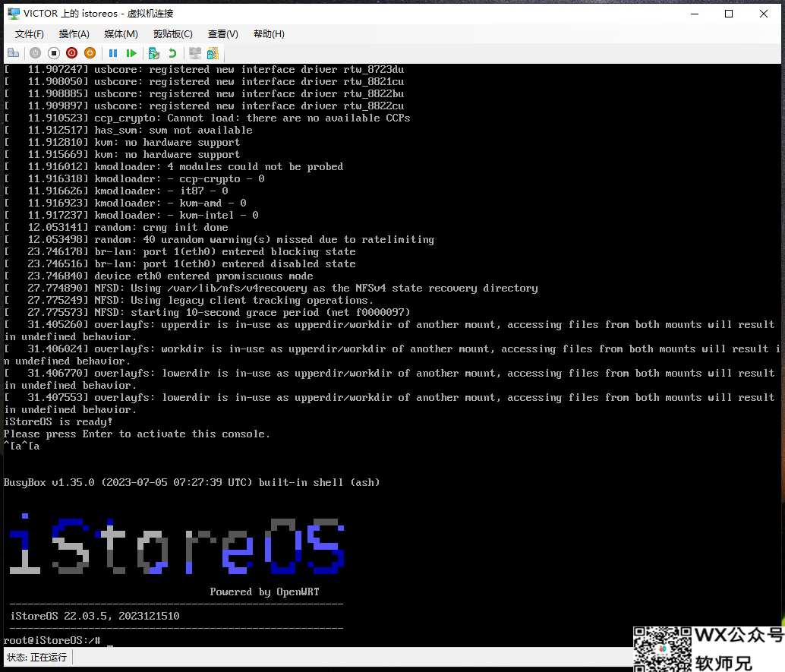Click the 'rtw_8723du' driver registration line
Screen dimensions: 785x672
[203, 70]
